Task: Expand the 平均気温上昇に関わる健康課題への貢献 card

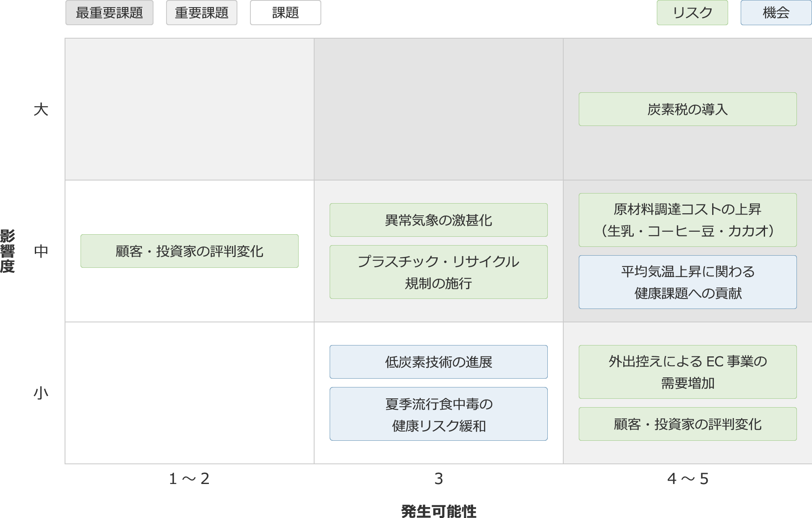Action: point(687,282)
